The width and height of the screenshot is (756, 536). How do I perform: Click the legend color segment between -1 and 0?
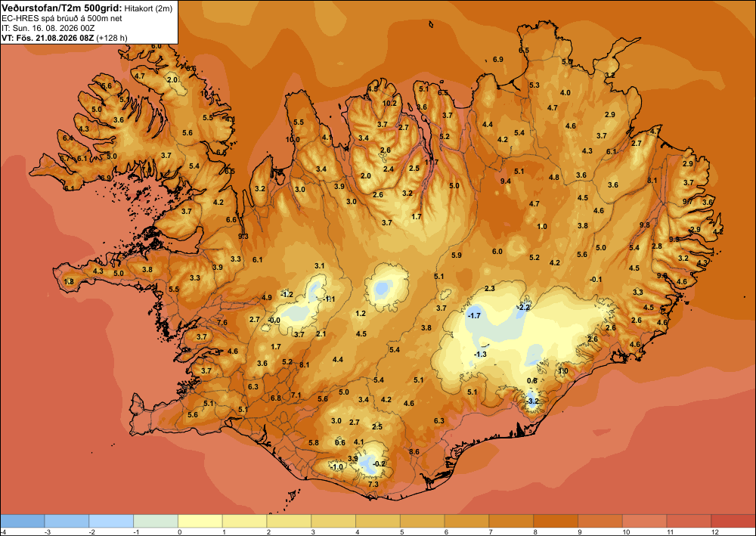coord(156,521)
